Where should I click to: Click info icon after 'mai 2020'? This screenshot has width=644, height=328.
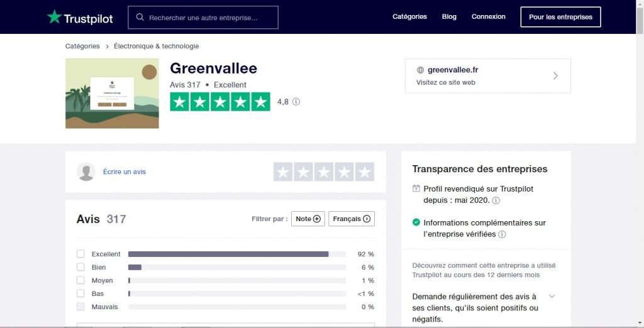pos(496,200)
